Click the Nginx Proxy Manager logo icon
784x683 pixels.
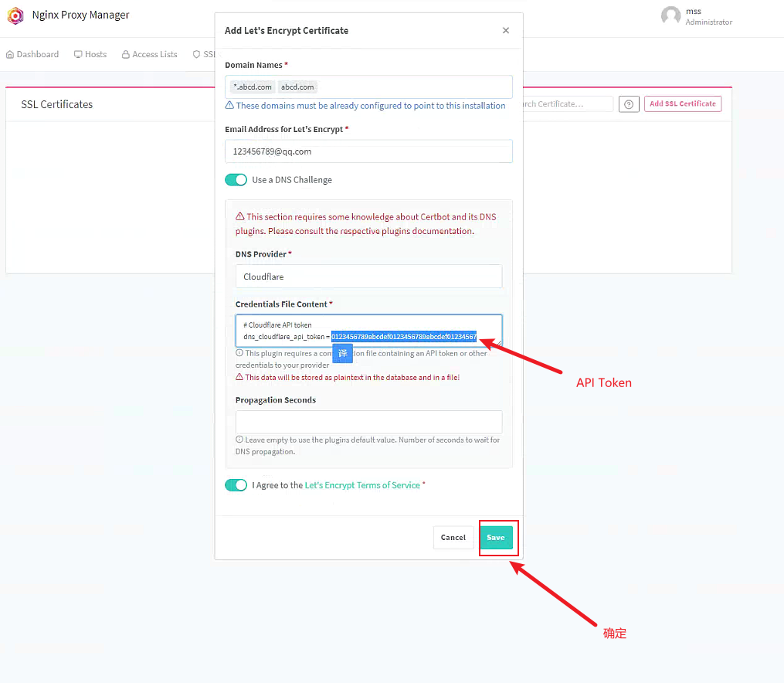[15, 15]
